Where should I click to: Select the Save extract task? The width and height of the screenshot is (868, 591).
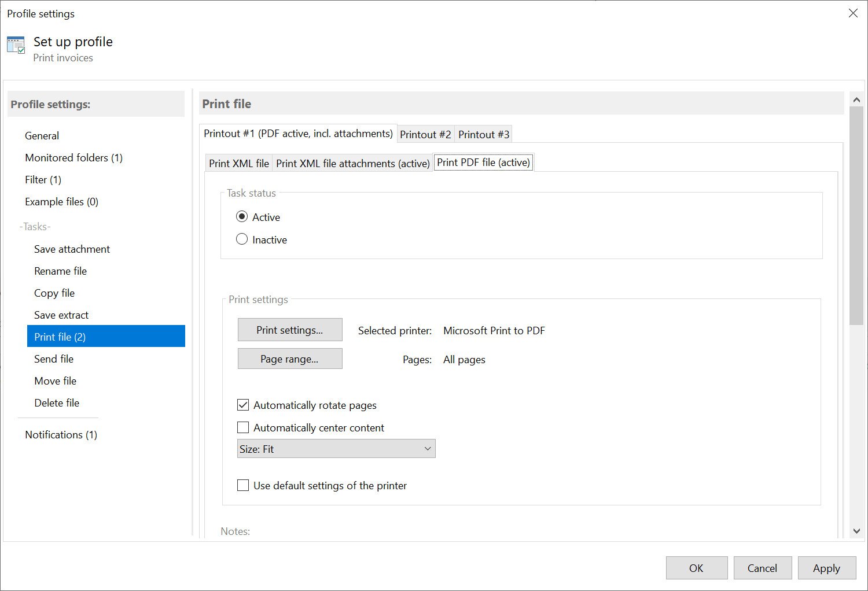tap(61, 315)
